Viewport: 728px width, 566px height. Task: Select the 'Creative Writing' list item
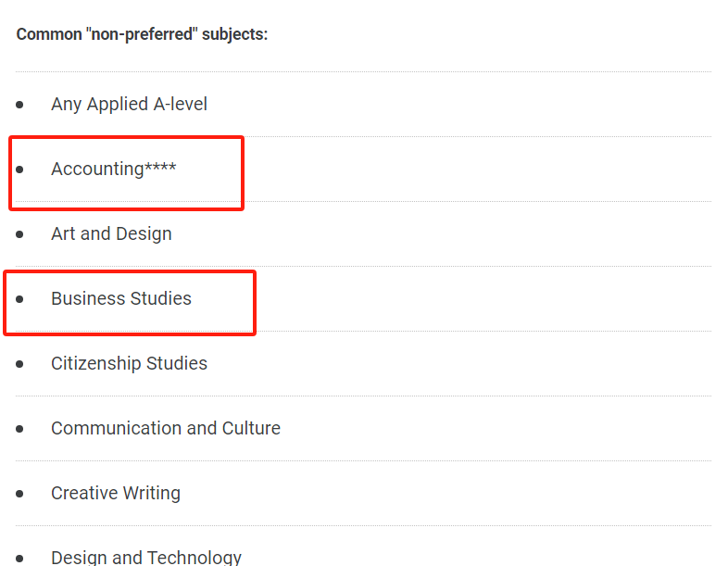[116, 493]
